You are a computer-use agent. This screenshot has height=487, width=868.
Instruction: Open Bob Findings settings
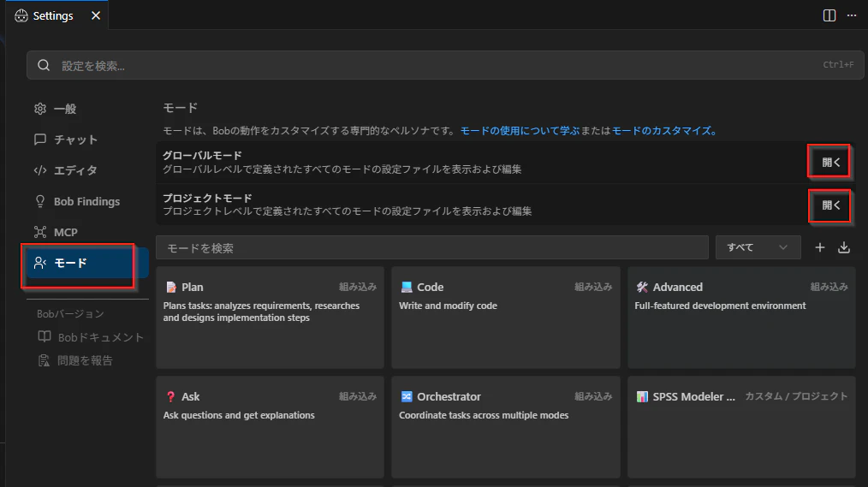point(87,201)
